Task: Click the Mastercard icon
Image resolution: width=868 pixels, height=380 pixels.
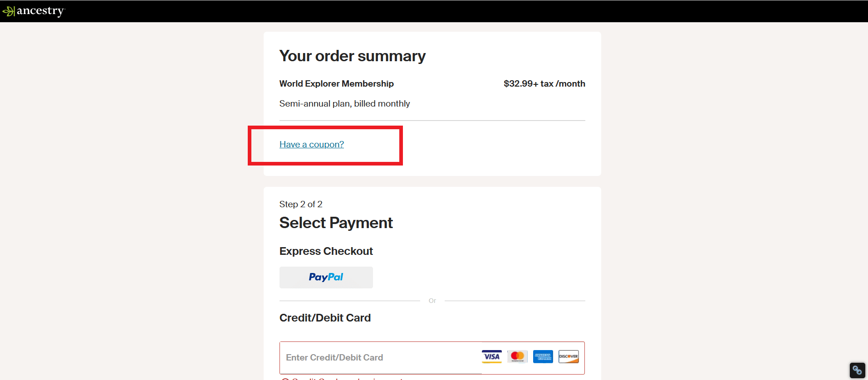Action: click(x=517, y=357)
